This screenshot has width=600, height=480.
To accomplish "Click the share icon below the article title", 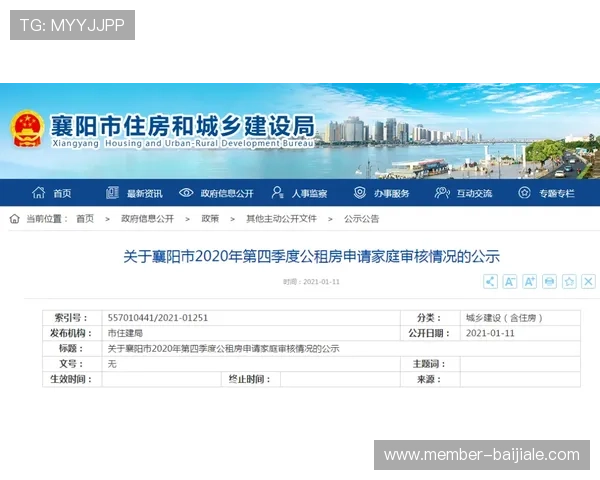I will pos(490,282).
